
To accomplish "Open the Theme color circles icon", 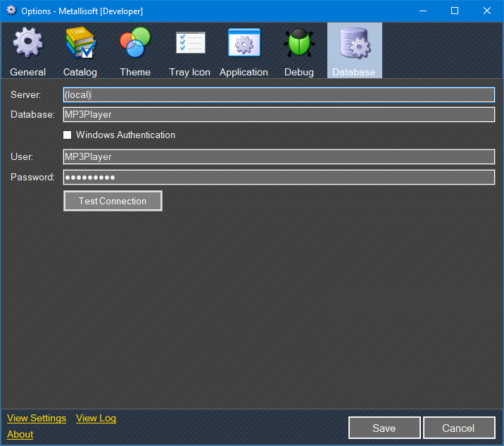I will coord(135,44).
